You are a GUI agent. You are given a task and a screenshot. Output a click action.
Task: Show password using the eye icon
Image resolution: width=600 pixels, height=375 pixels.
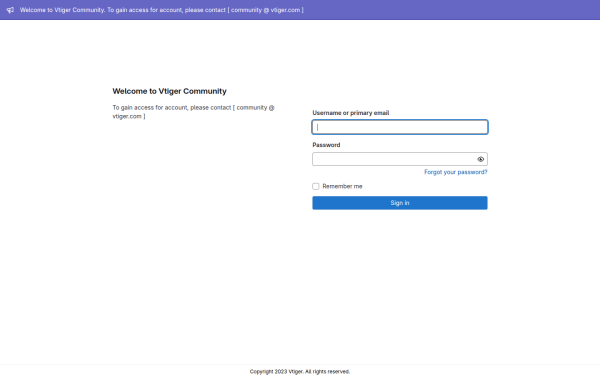point(481,159)
